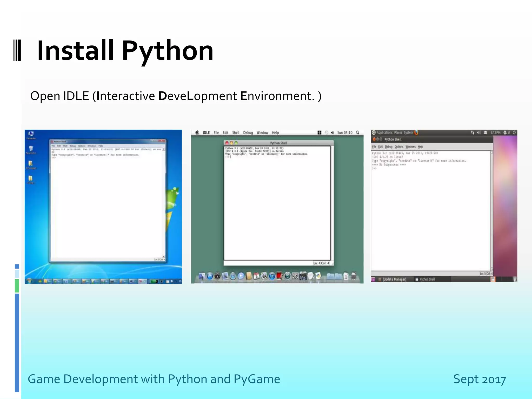Click the Mac volume speaker icon

tap(332, 133)
